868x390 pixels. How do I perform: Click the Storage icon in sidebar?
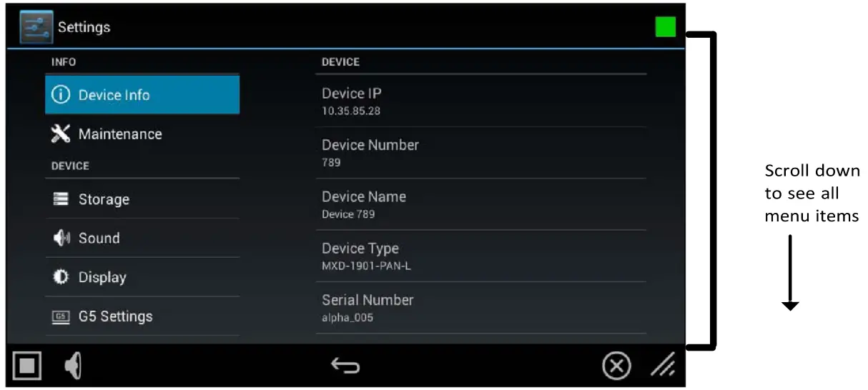point(61,199)
